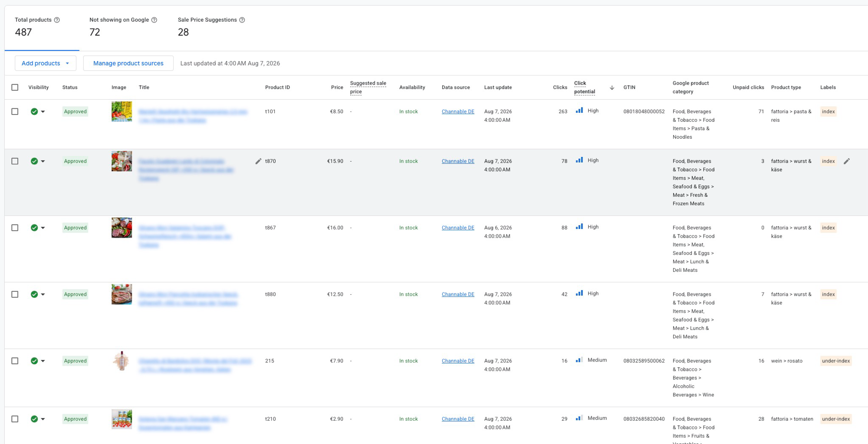The image size is (868, 444).
Task: Click GTIN 08032685820040 cell
Action: (x=644, y=419)
